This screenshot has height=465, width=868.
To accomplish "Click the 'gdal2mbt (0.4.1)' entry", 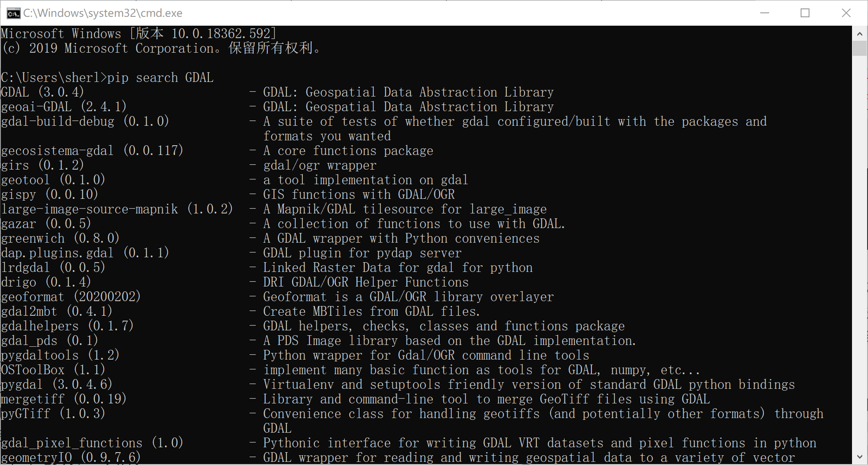I will click(57, 311).
